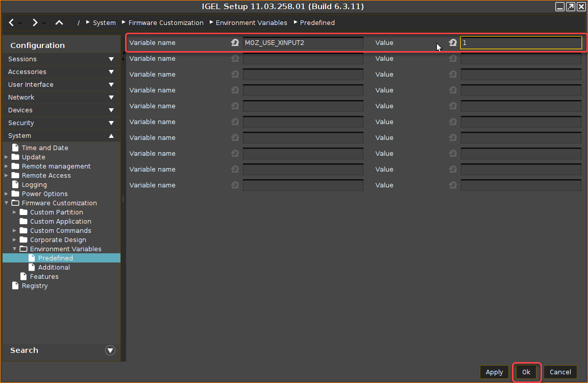Cancel the setup dialog
Image resolution: width=588 pixels, height=383 pixels.
(560, 372)
